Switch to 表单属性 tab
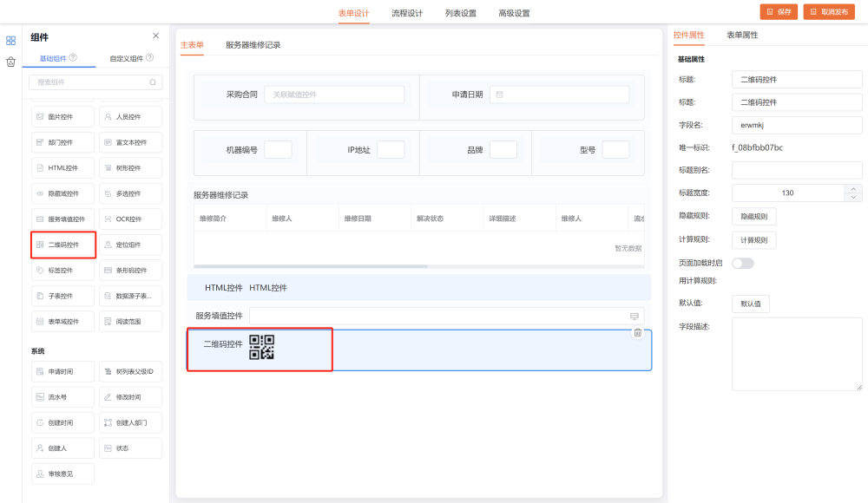Screen dimensions: 868x503 coord(742,35)
